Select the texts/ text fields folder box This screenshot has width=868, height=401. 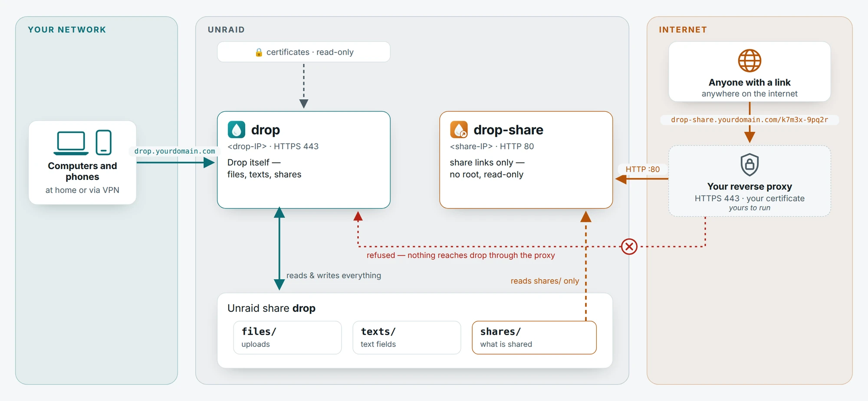[x=407, y=338]
